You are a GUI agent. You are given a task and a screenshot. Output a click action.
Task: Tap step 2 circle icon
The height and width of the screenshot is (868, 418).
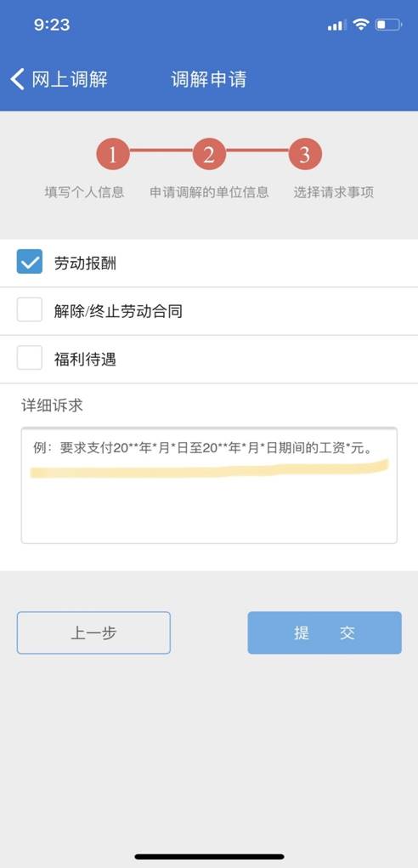point(209,155)
